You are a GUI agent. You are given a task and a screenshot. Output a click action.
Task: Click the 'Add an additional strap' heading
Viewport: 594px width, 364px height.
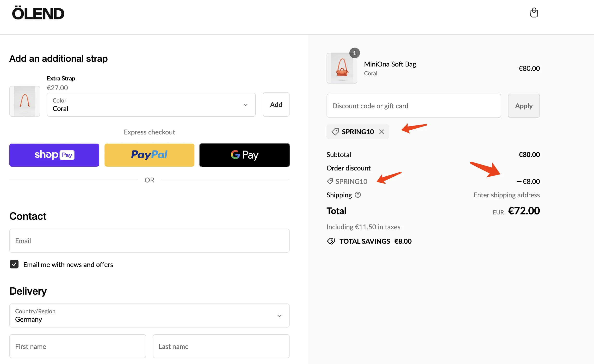tap(58, 58)
